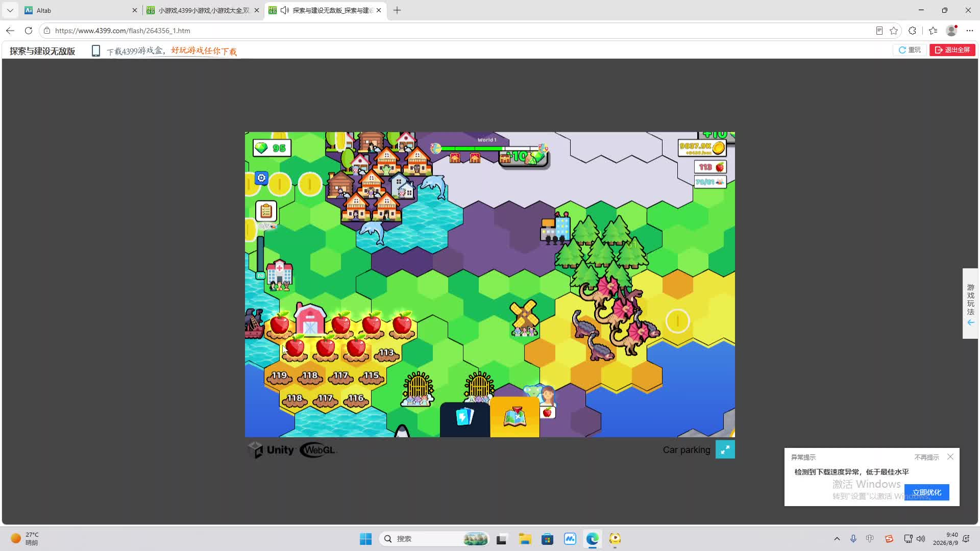
Task: Open the volume control in system tray
Action: [x=921, y=539]
